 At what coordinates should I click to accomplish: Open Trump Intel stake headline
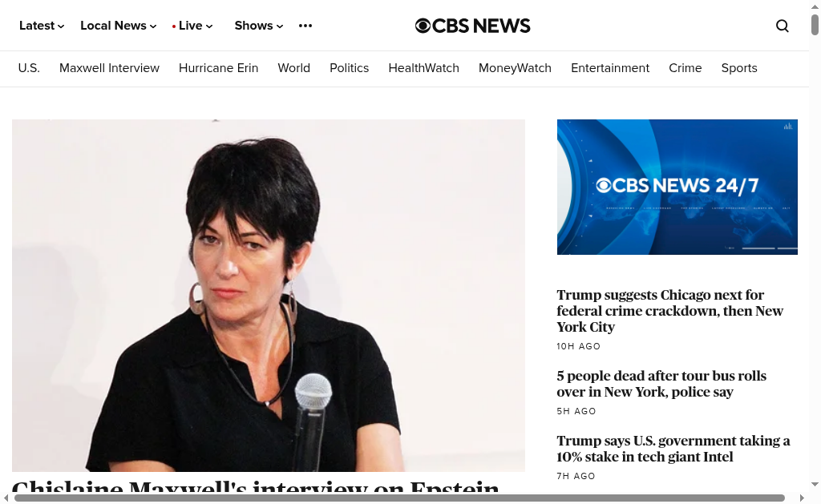pos(673,449)
